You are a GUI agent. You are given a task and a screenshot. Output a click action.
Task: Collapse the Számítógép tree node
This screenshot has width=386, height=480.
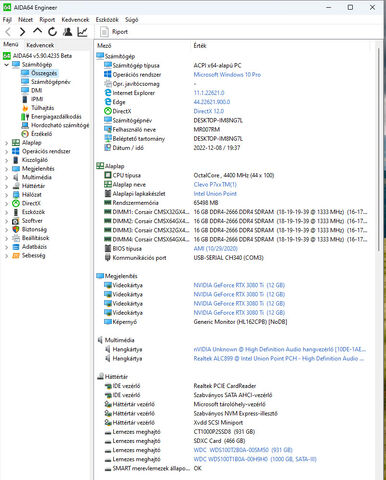[7, 64]
